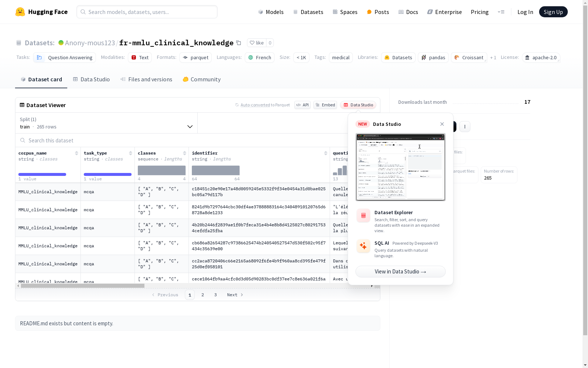
Task: Copy the dataset name with copy icon
Action: click(x=239, y=43)
